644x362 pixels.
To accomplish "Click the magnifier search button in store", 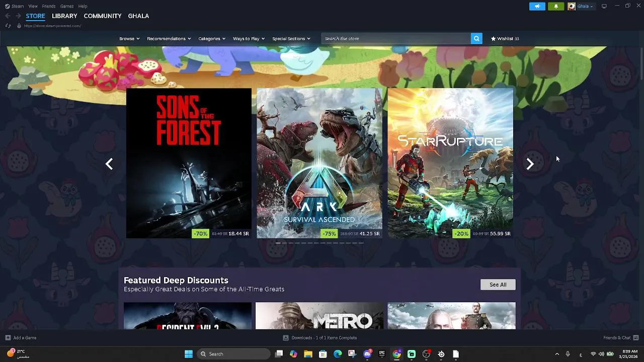I will click(476, 39).
